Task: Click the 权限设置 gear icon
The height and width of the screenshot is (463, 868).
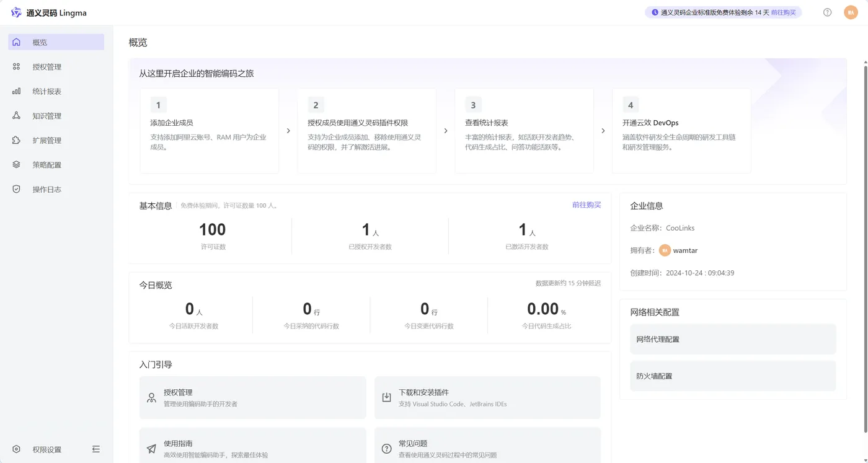Action: [x=17, y=449]
